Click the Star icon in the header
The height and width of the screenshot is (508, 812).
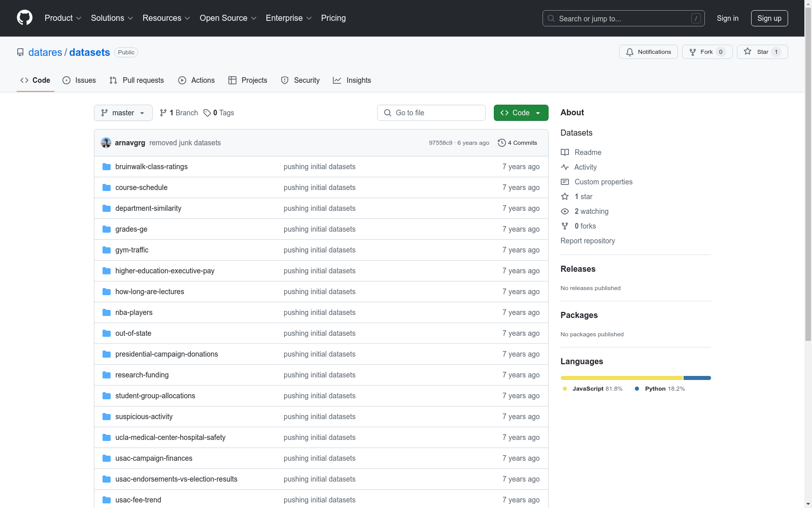[748, 51]
